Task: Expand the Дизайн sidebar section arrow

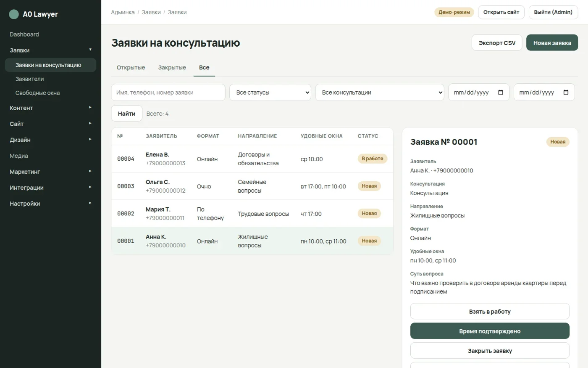Action: coord(90,139)
